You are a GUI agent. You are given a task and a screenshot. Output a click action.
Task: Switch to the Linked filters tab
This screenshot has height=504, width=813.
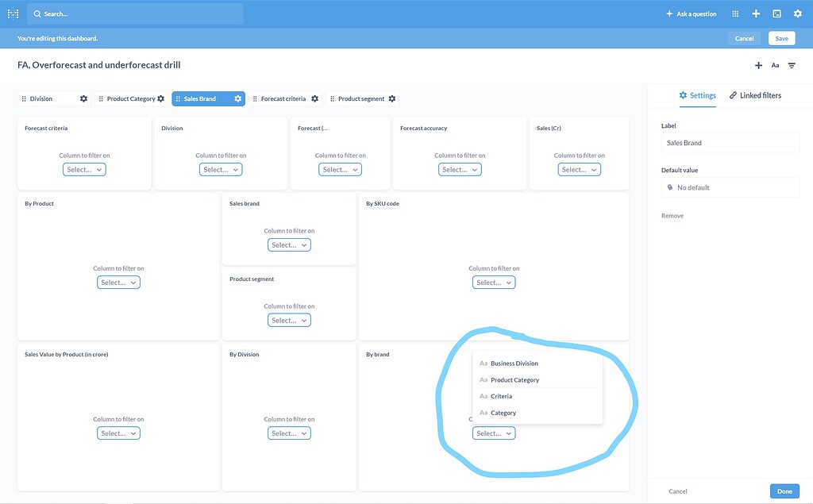coord(756,95)
